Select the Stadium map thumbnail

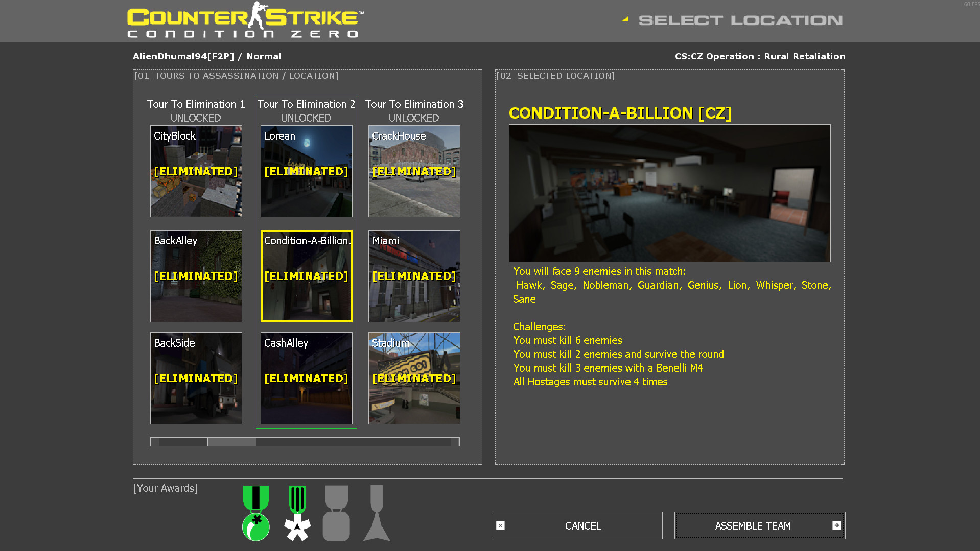pyautogui.click(x=414, y=378)
